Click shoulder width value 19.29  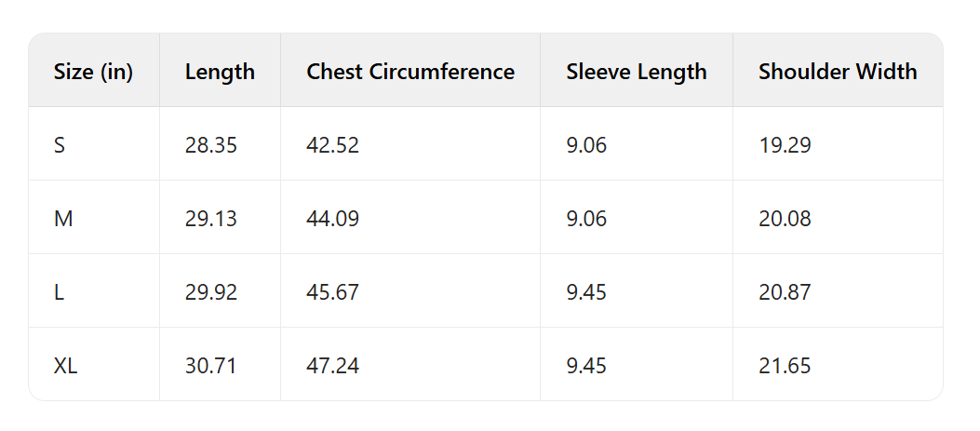(x=785, y=145)
